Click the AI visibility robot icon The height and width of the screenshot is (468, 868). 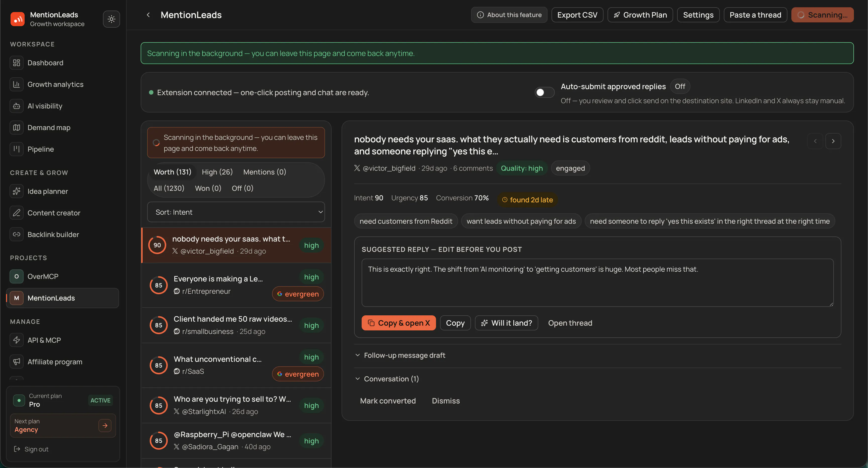point(17,106)
